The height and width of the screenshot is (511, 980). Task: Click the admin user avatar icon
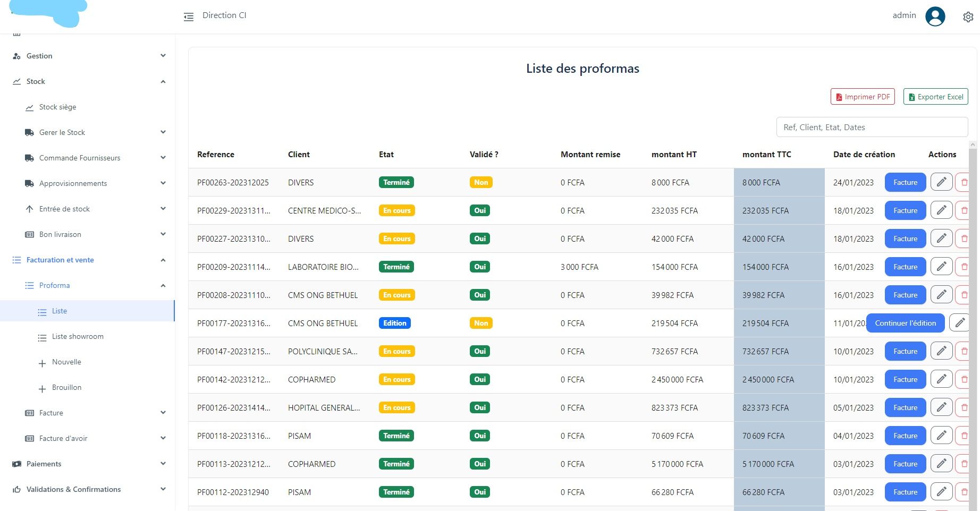935,16
